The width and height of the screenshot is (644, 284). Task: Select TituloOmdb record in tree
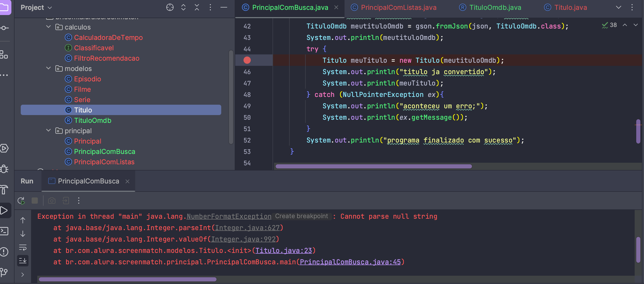[93, 120]
